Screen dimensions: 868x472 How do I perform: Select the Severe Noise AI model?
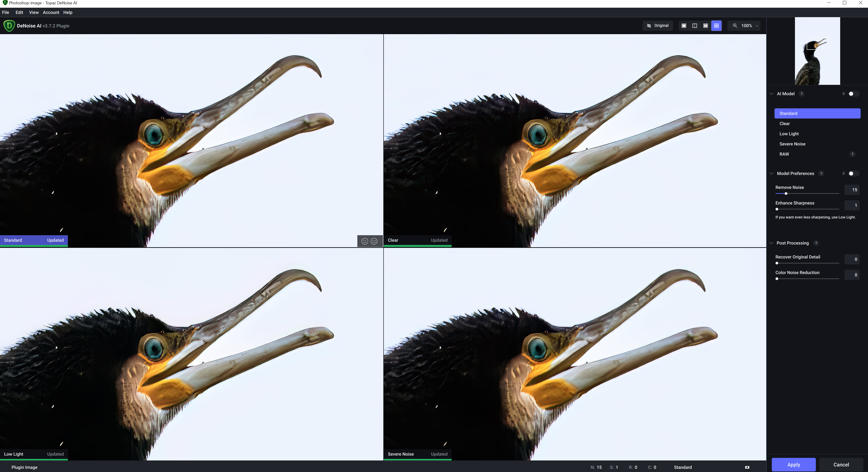[817, 144]
